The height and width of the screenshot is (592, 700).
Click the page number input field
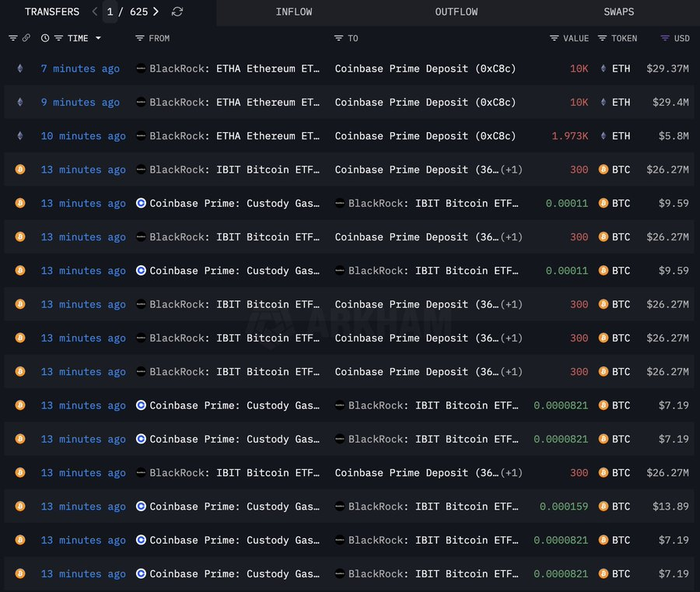click(110, 12)
